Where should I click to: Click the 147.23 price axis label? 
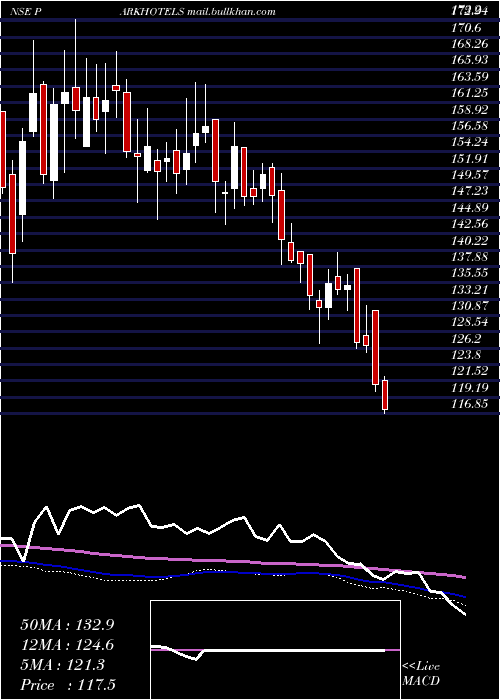coord(471,191)
